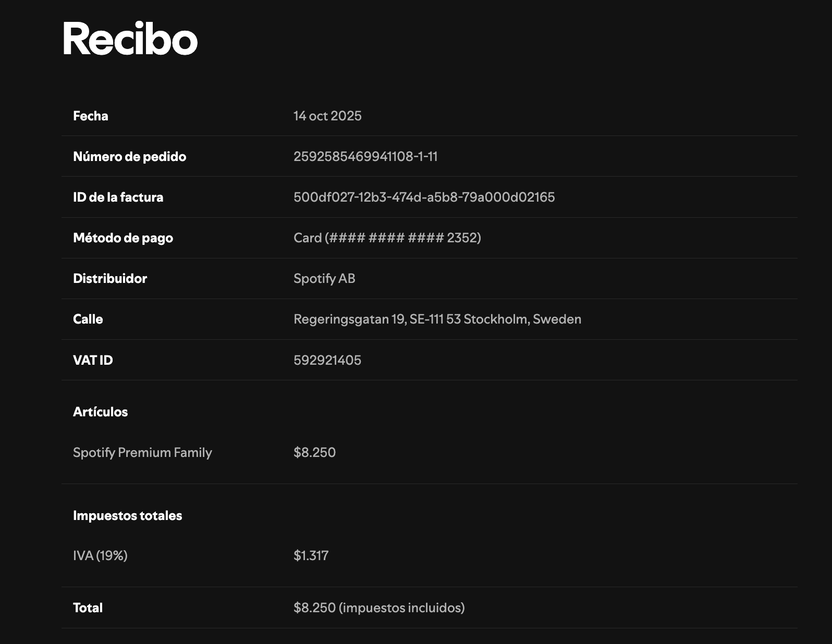Image resolution: width=832 pixels, height=644 pixels.
Task: Click the Número de pedido label
Action: (x=129, y=156)
